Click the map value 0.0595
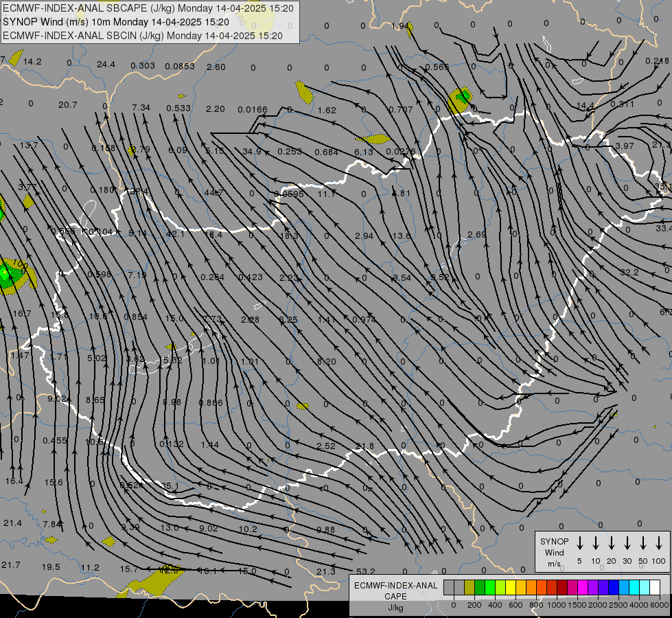The width and height of the screenshot is (672, 618). click(x=289, y=194)
